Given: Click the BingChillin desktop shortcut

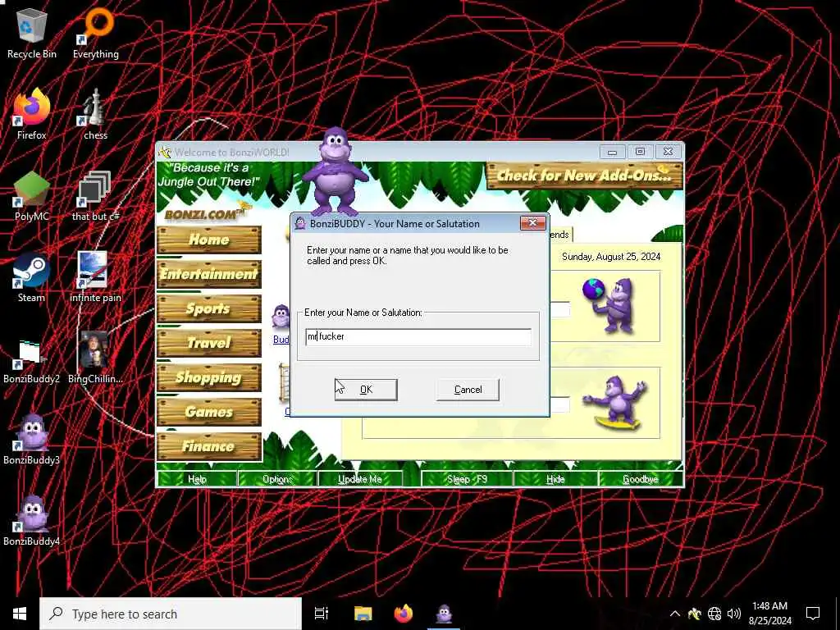Looking at the screenshot, I should [x=95, y=358].
